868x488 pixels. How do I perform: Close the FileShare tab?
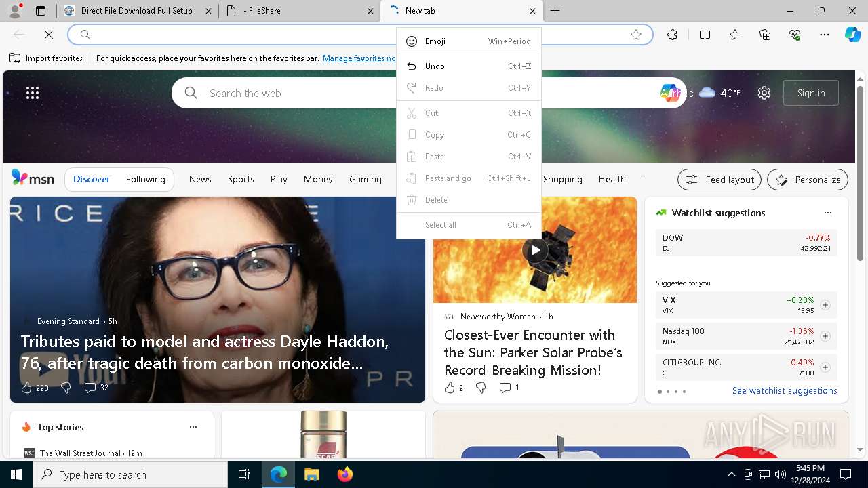point(370,11)
